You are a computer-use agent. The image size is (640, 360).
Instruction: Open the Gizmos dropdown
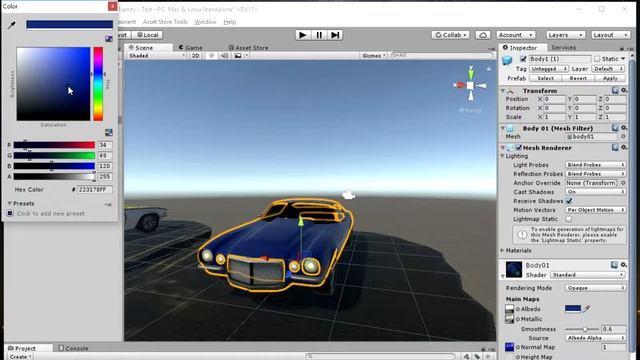(373, 56)
